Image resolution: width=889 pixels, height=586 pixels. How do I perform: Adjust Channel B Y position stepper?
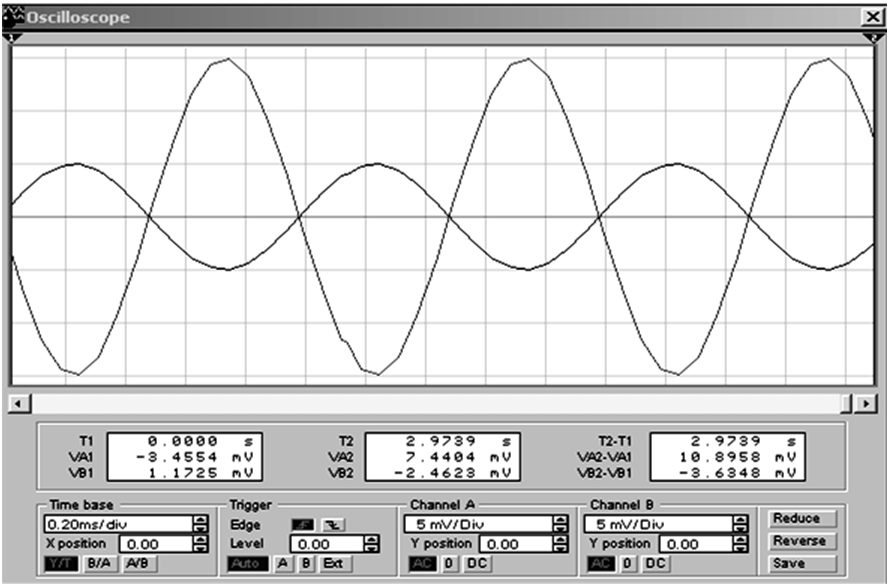click(x=740, y=544)
